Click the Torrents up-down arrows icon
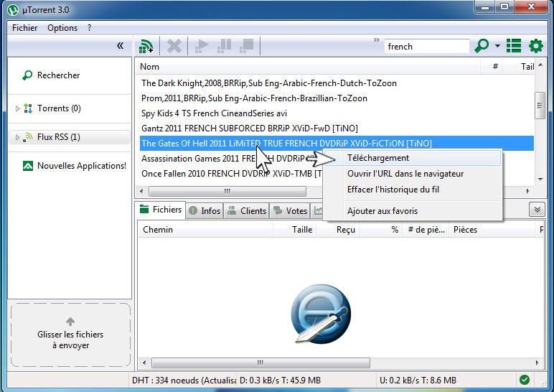 point(28,108)
